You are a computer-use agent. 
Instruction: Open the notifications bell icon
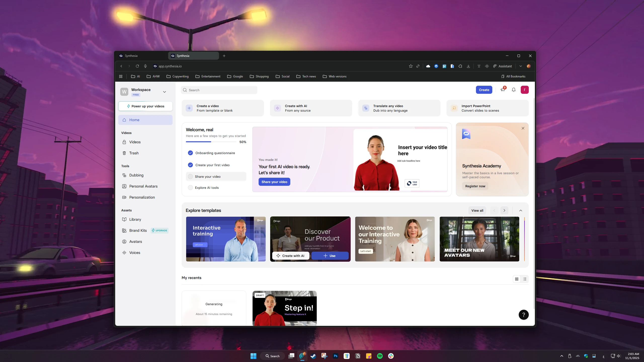(513, 90)
